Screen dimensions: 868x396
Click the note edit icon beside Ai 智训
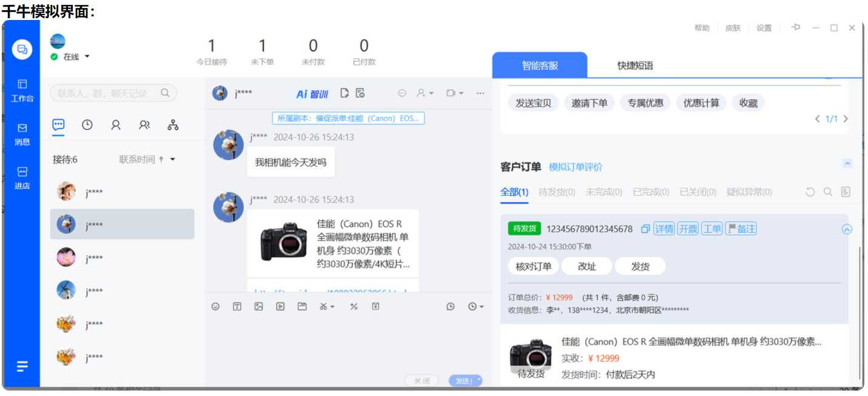tap(345, 93)
